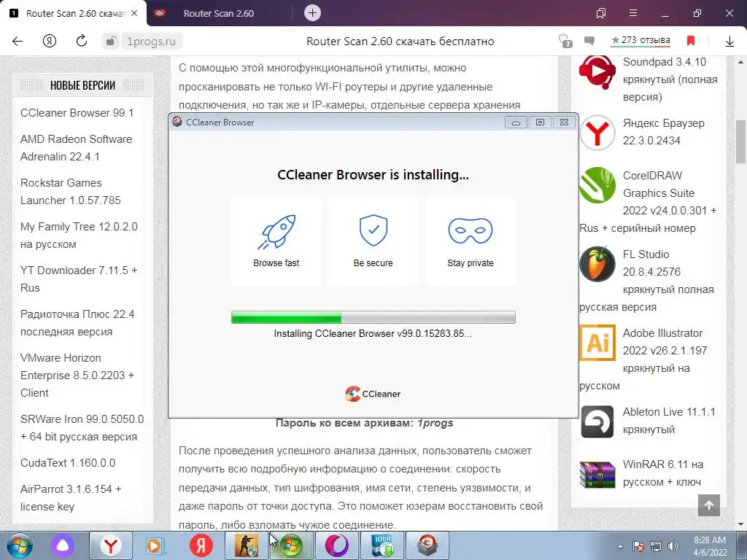Click the WinRAR books icon
This screenshot has height=560, width=747.
pos(597,474)
